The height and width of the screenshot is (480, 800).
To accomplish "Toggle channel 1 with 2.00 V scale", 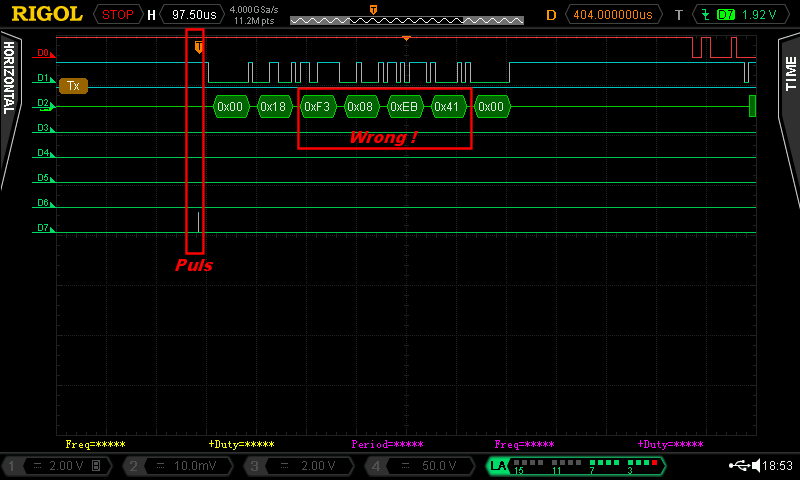I will point(58,466).
